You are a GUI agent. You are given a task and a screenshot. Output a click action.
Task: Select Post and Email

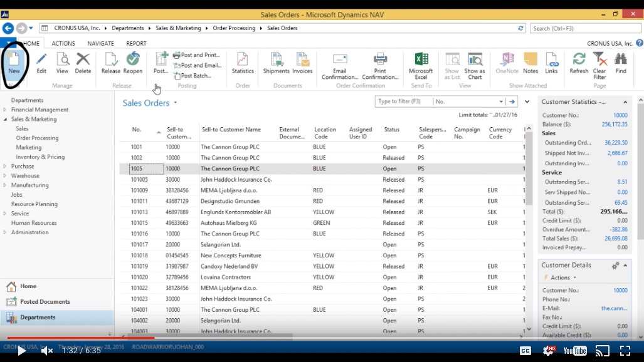pyautogui.click(x=198, y=65)
